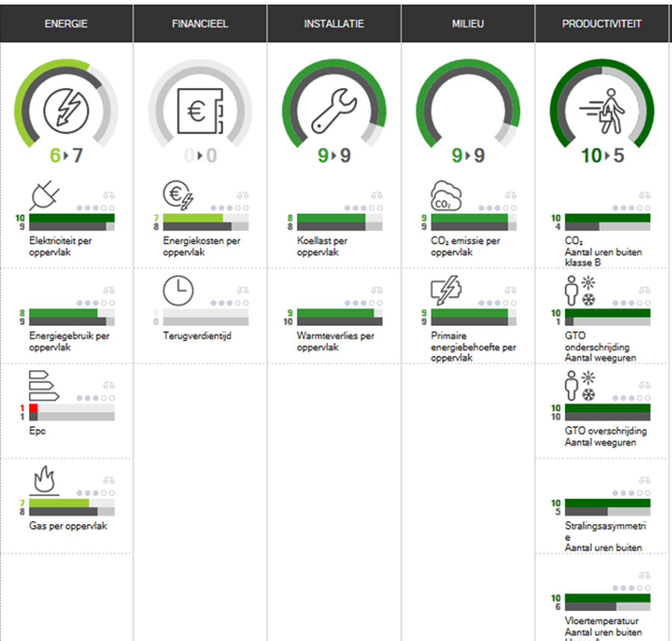Viewport: 672px width, 641px height.
Task: Click the plug icon above Elektriciteit per oppervlak
Action: point(44,196)
